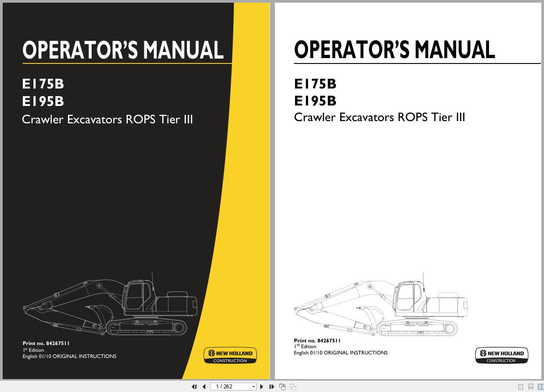Image resolution: width=544 pixels, height=392 pixels.
Task: Expand the page selection combo box arrow
Action: click(253, 386)
